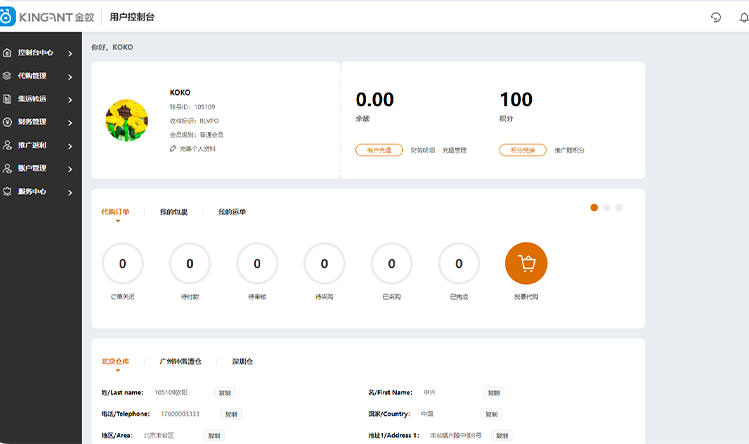Click the 控制台中心 home icon in sidebar
749x444 pixels.
pos(8,52)
